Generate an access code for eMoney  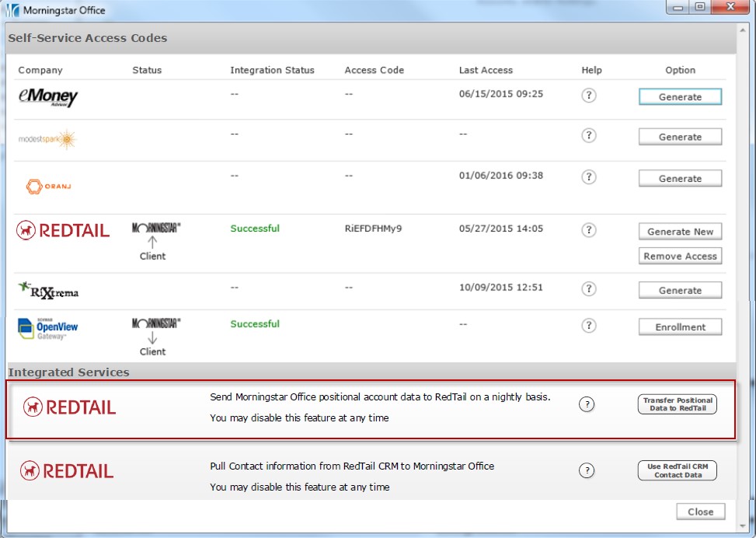[x=680, y=97]
